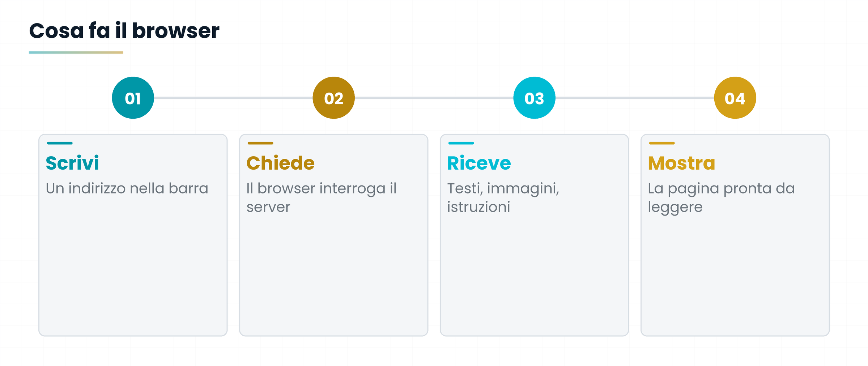Screen dimensions: 868x366
Task: Click the timeline line between 01 and 02
Action: click(x=233, y=98)
